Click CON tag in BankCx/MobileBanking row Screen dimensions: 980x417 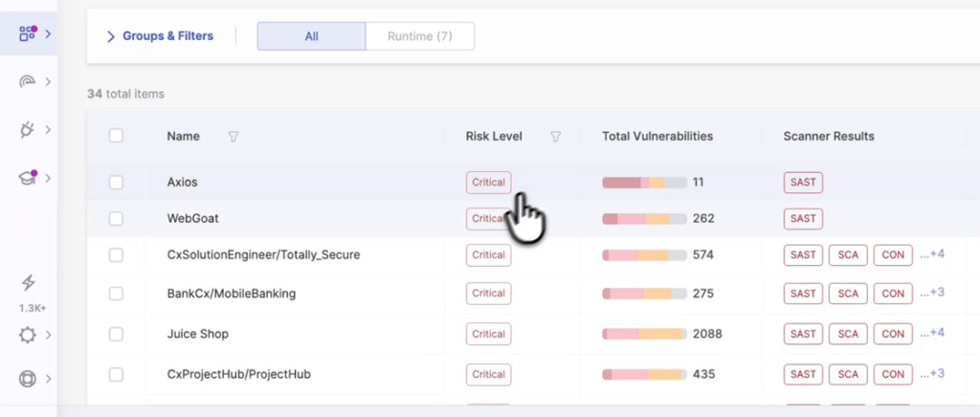[x=893, y=294]
